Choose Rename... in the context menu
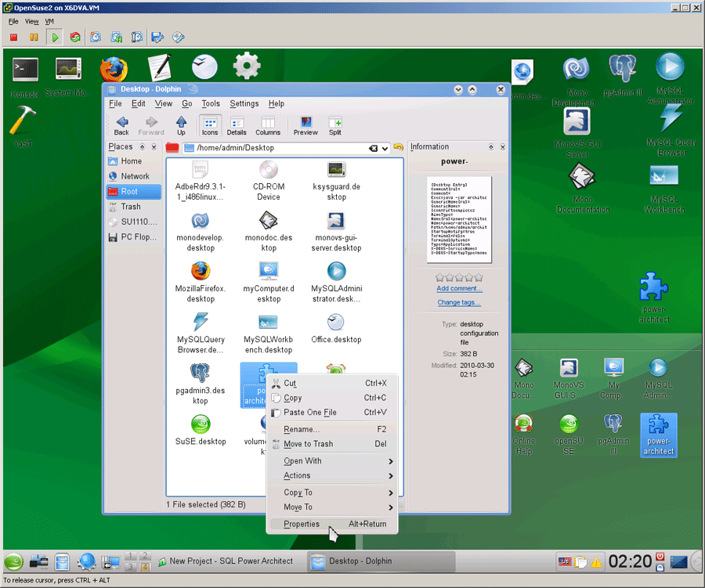Viewport: 705px width, 588px height. pyautogui.click(x=332, y=429)
